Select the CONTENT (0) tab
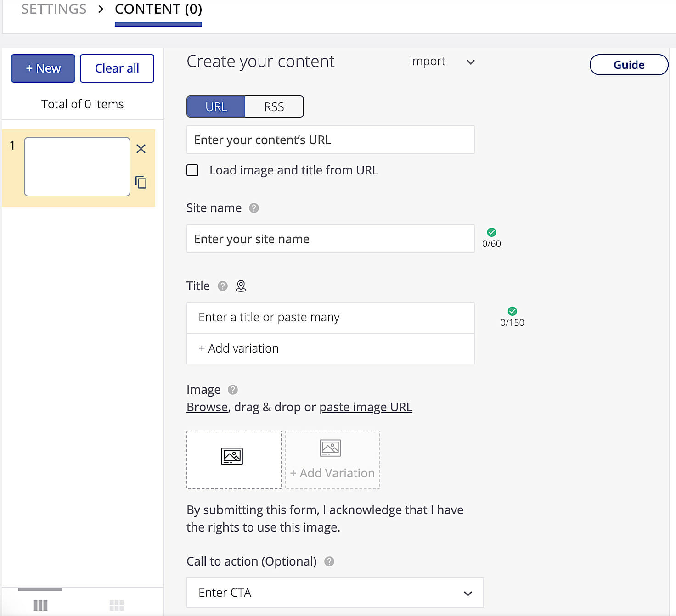Viewport: 676px width, 616px height. (x=158, y=9)
